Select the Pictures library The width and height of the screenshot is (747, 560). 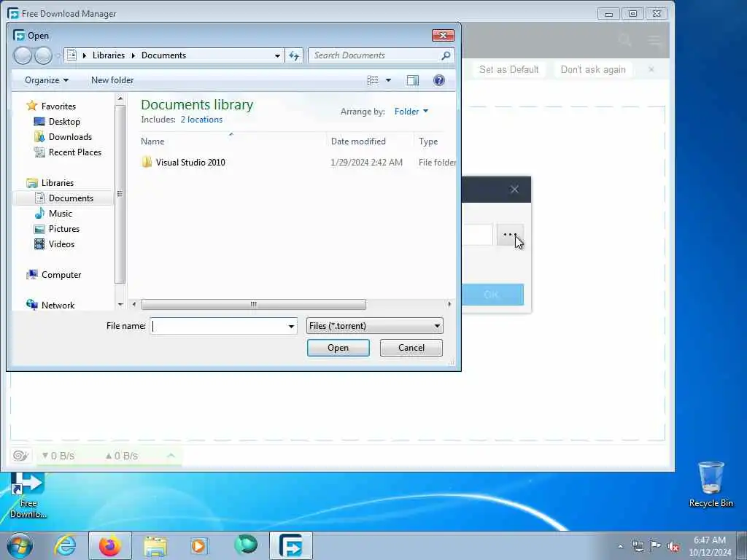pos(64,228)
